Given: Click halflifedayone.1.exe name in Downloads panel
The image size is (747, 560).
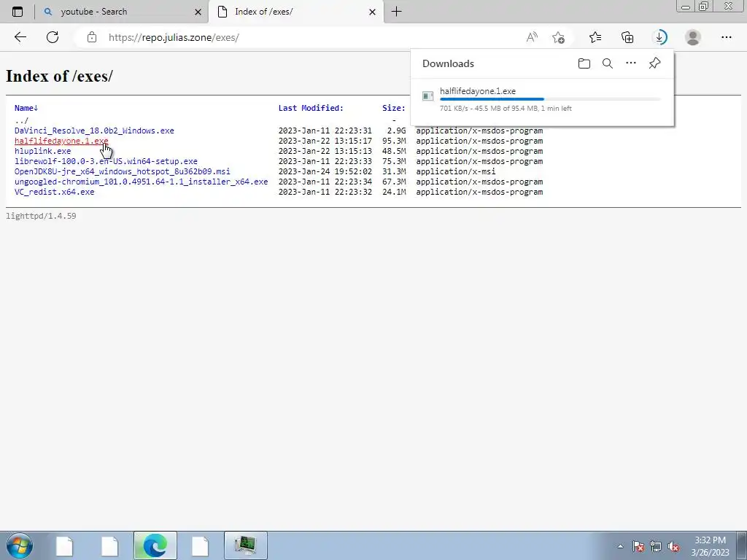Looking at the screenshot, I should [x=477, y=91].
